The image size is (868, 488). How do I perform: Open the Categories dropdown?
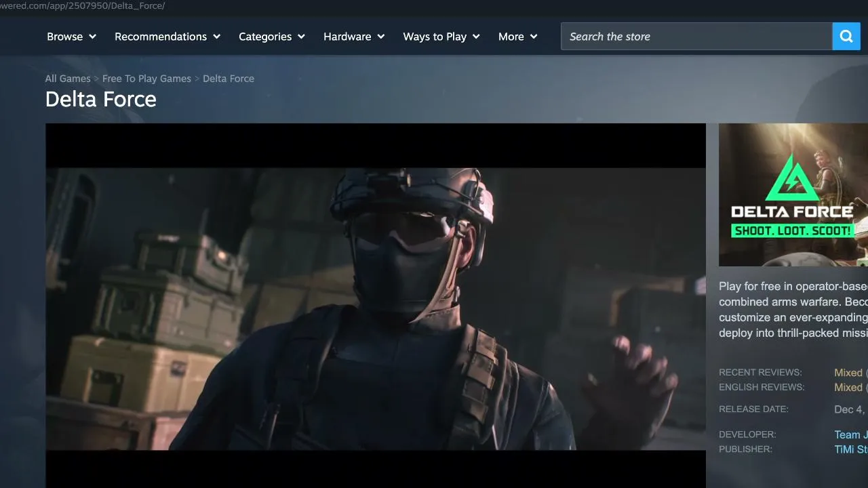click(x=272, y=37)
